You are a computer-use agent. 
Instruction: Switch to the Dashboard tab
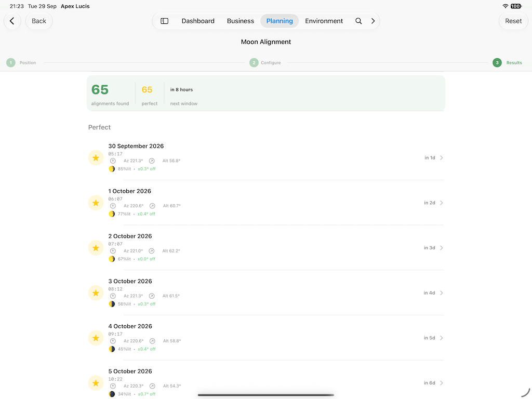pos(198,21)
